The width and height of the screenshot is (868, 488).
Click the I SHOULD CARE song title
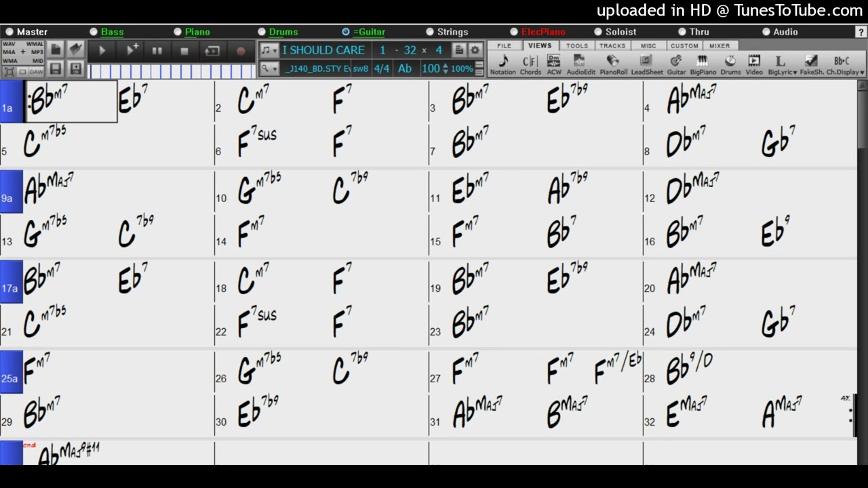click(x=323, y=50)
